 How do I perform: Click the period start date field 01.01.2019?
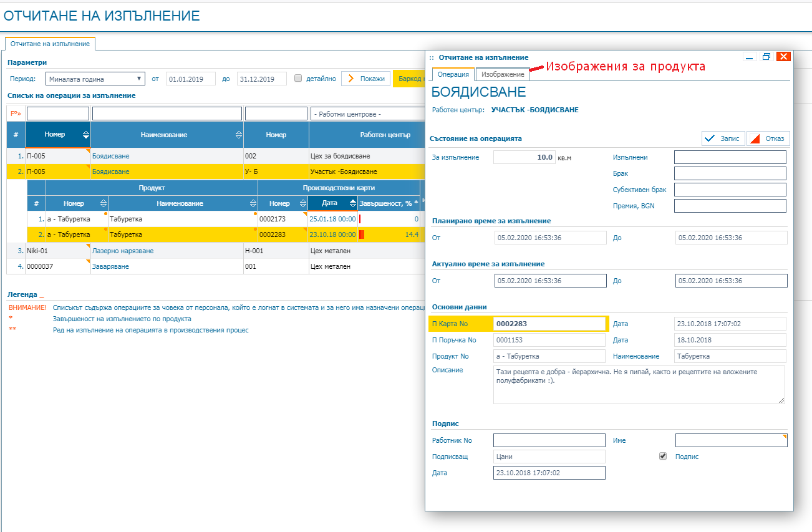191,79
